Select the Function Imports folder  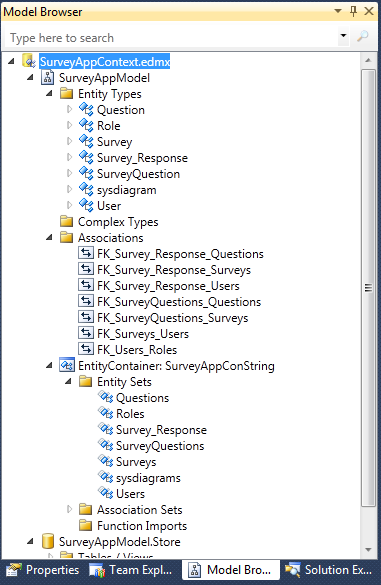click(142, 526)
